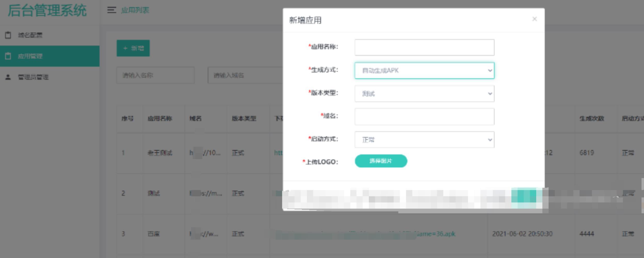Click the 老王测试 app name cell
Viewport: 644px width, 258px height.
(x=160, y=153)
